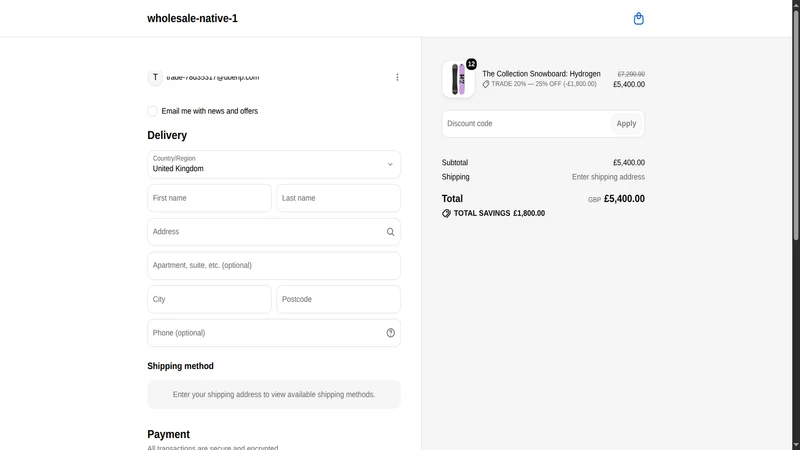Click the Subtotal amount £5,400.00

pyautogui.click(x=629, y=163)
